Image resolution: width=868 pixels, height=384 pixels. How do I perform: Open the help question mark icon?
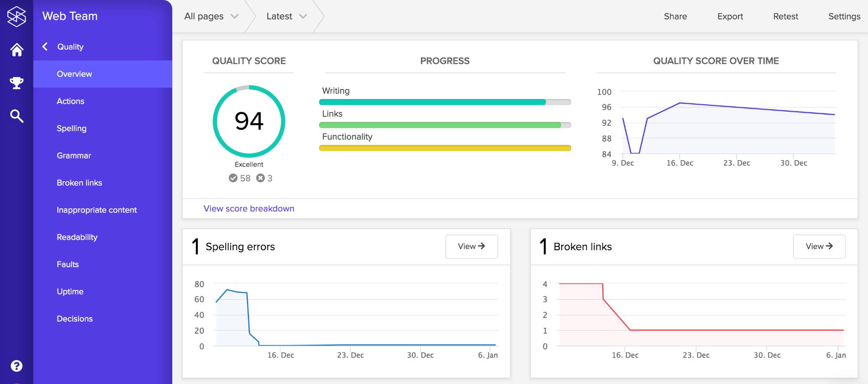click(x=16, y=366)
